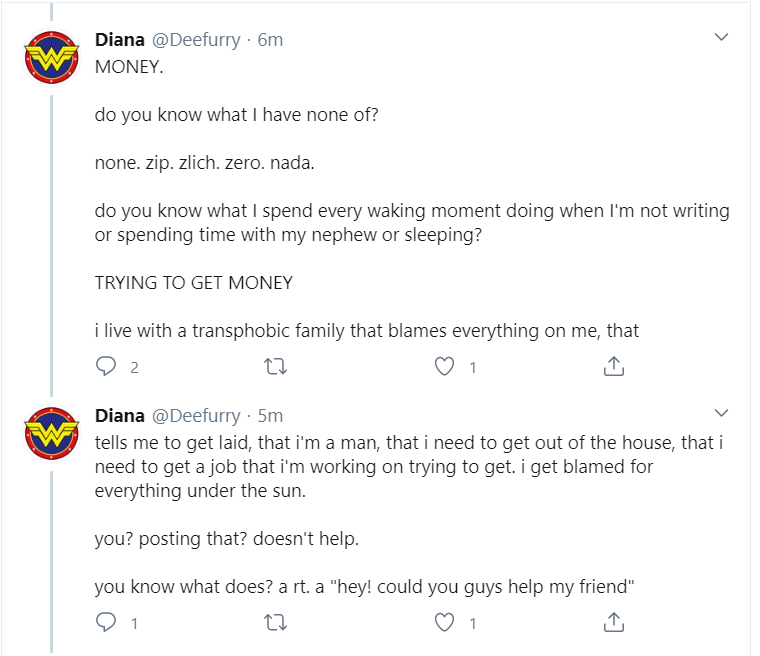
Task: View the second tweet's Wonder Woman avatar
Action: 52,433
